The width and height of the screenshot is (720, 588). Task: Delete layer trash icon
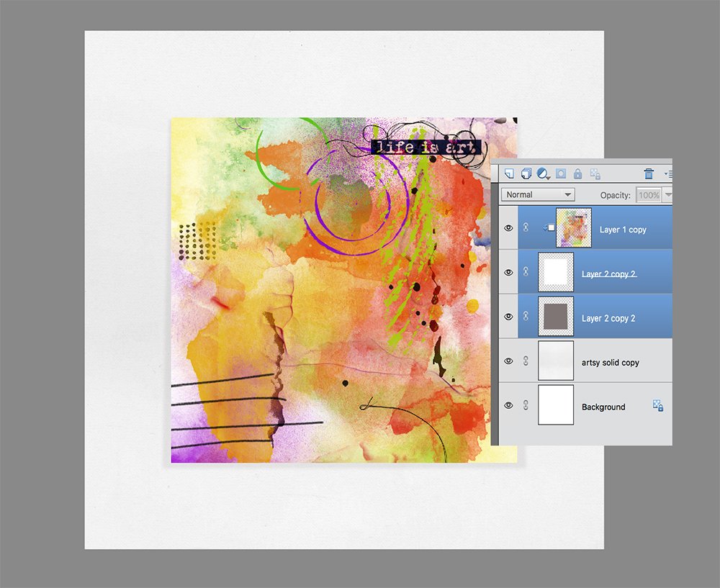point(649,173)
